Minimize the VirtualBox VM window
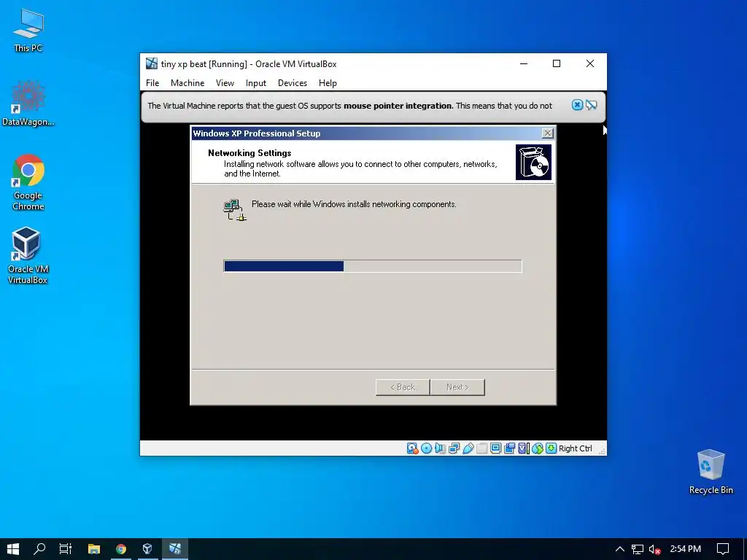 (x=524, y=63)
